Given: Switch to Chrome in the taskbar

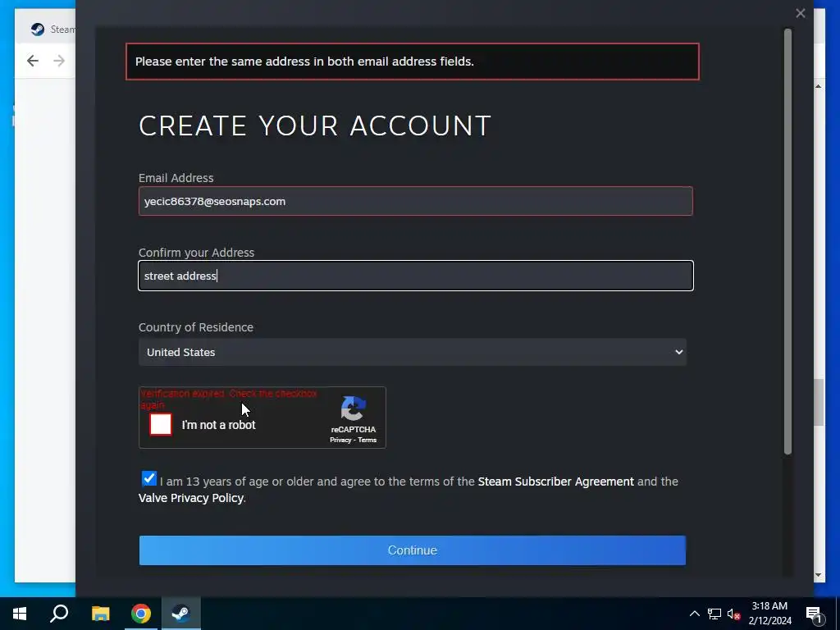Looking at the screenshot, I should pyautogui.click(x=141, y=614).
